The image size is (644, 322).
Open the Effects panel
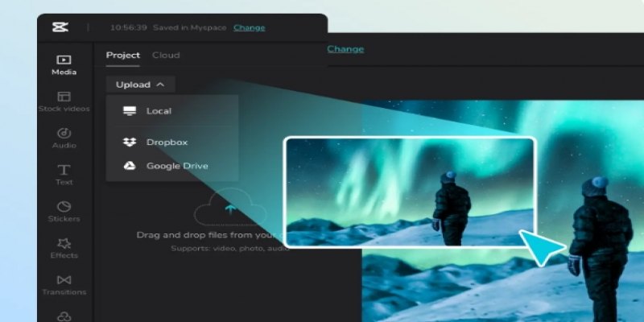coord(64,248)
